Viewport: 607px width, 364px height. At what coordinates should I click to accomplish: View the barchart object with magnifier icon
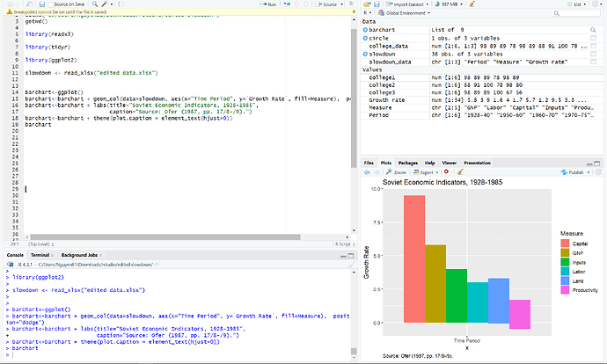point(593,30)
